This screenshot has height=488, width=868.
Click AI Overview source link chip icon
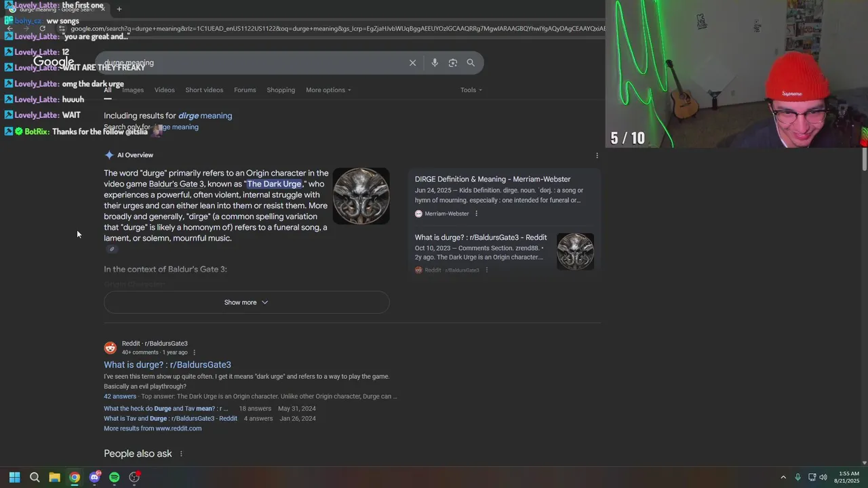(x=112, y=249)
